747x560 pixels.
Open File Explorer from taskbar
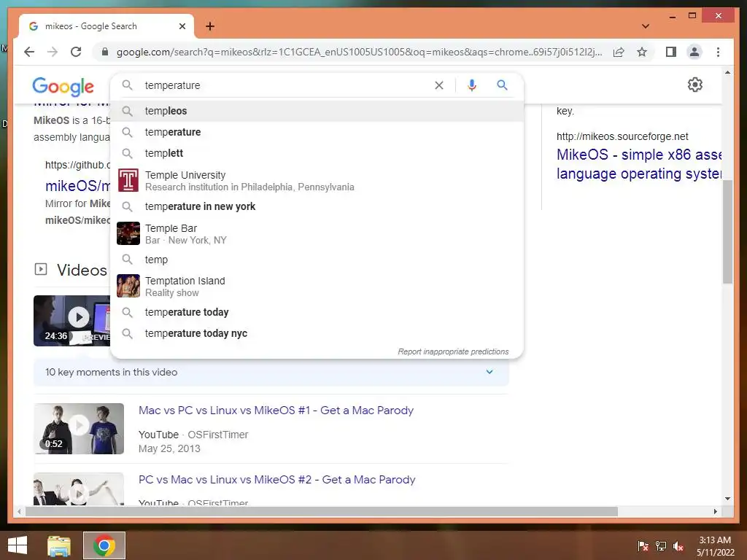[59, 545]
